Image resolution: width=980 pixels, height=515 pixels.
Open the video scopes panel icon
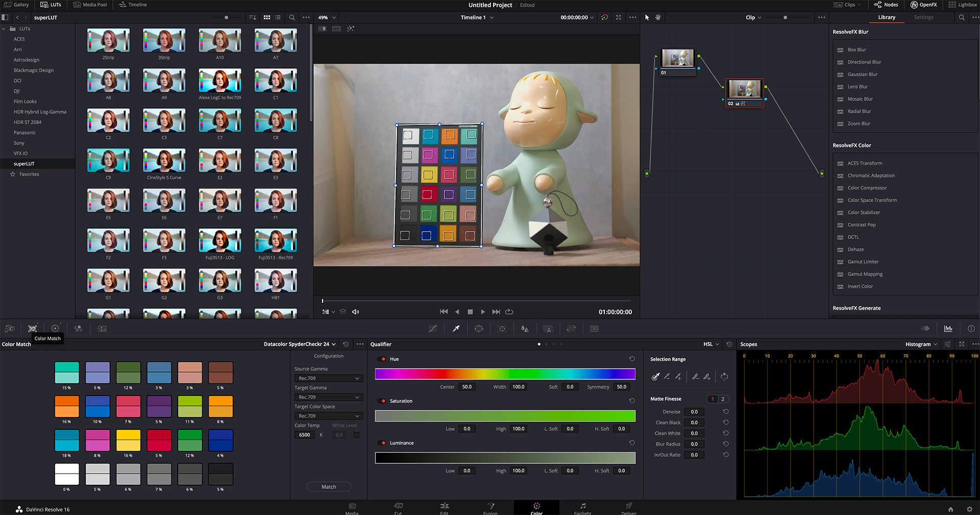948,329
